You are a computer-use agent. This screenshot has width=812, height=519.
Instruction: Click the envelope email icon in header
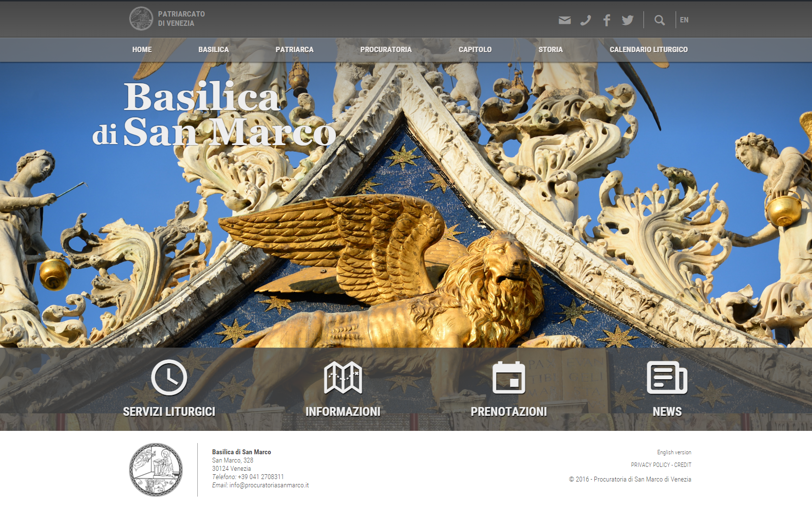coord(565,20)
